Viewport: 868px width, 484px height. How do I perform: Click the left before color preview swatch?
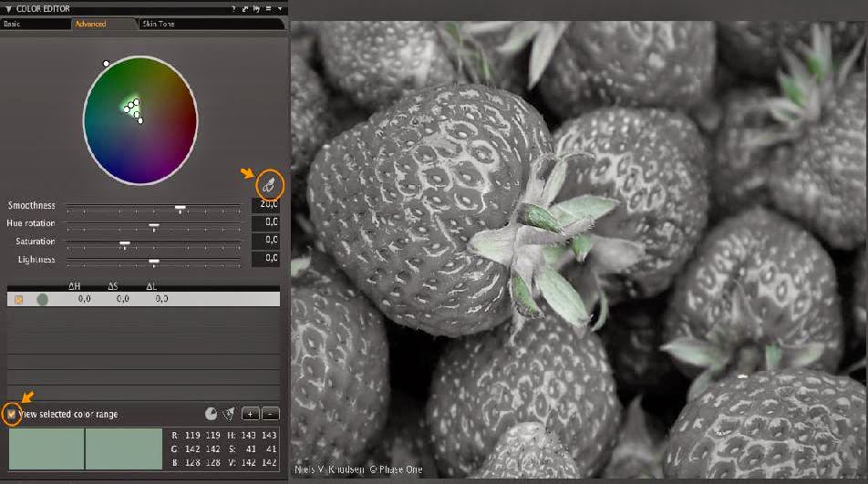pyautogui.click(x=46, y=448)
